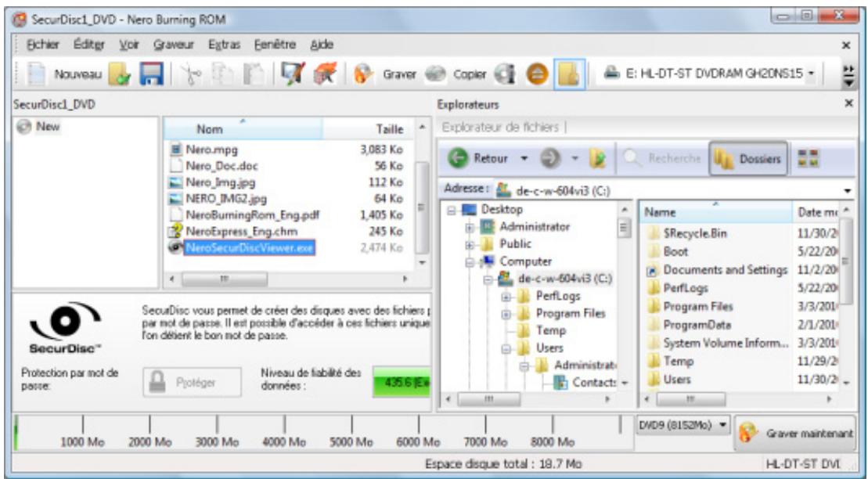
Task: Click the Protéger password button
Action: [192, 382]
